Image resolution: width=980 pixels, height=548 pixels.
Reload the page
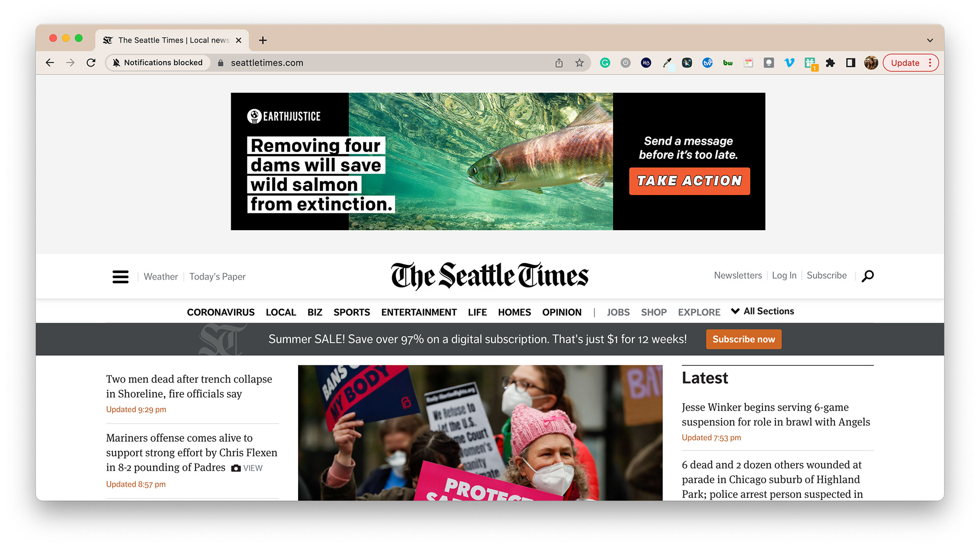pyautogui.click(x=91, y=63)
